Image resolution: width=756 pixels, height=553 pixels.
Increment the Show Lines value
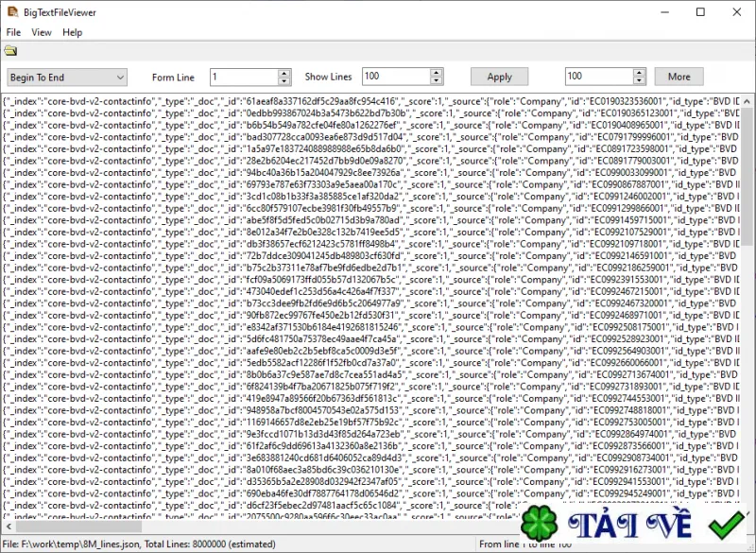point(438,72)
